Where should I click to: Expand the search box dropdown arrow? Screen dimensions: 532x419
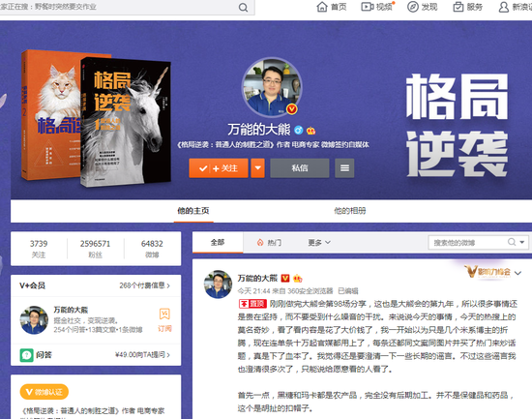coord(522,242)
